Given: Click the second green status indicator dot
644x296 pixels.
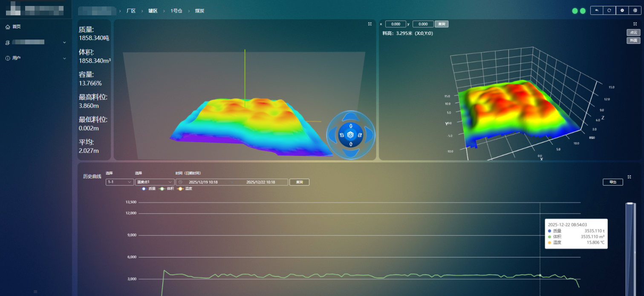Looking at the screenshot, I should 583,11.
